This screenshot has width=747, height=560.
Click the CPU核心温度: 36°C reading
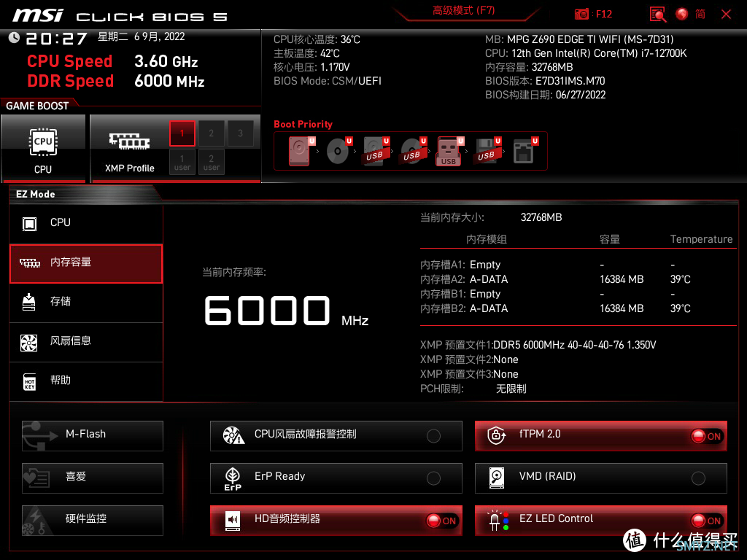coord(317,39)
